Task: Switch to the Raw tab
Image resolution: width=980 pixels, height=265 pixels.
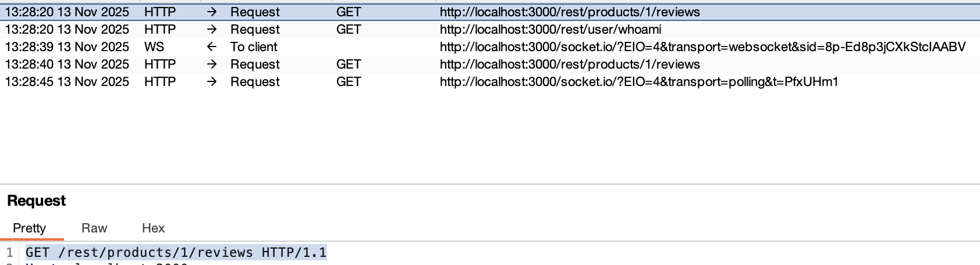Action: pos(94,228)
